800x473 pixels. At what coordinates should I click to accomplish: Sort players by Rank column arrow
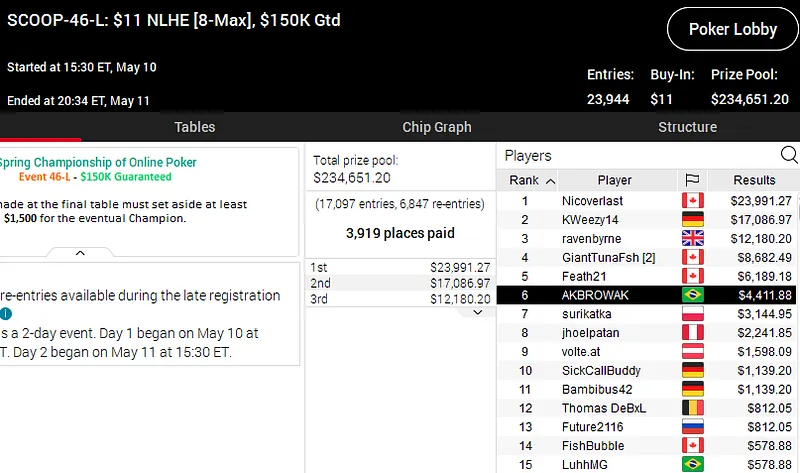(x=550, y=181)
